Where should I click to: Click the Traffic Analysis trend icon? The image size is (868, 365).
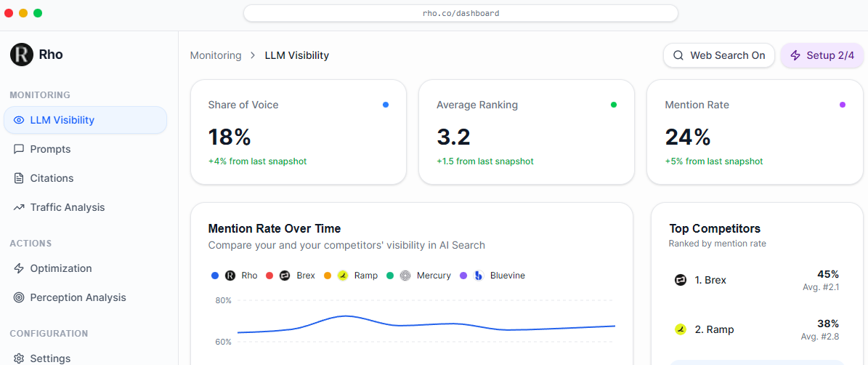click(x=19, y=207)
